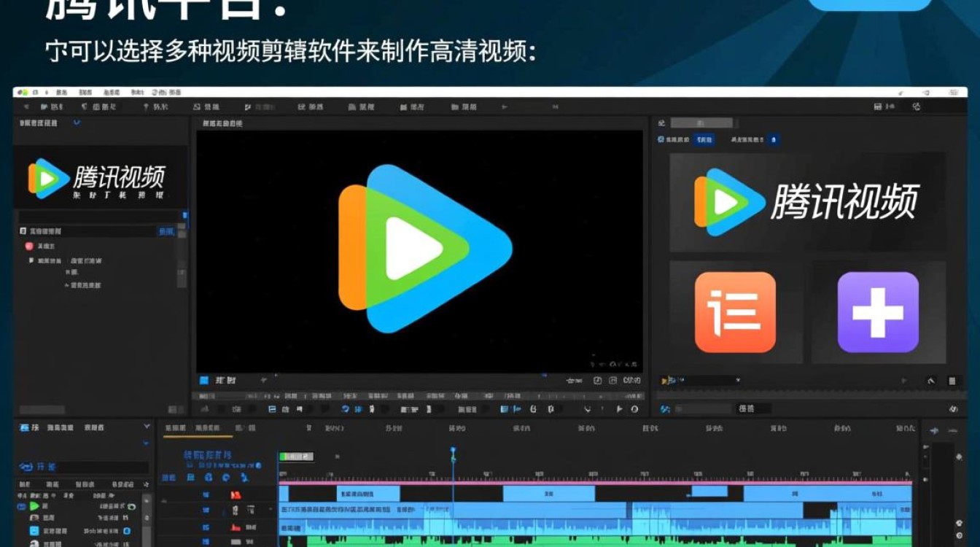The width and height of the screenshot is (980, 547).
Task: Click the wrench icon below right panel thumbnails
Action: tap(931, 381)
